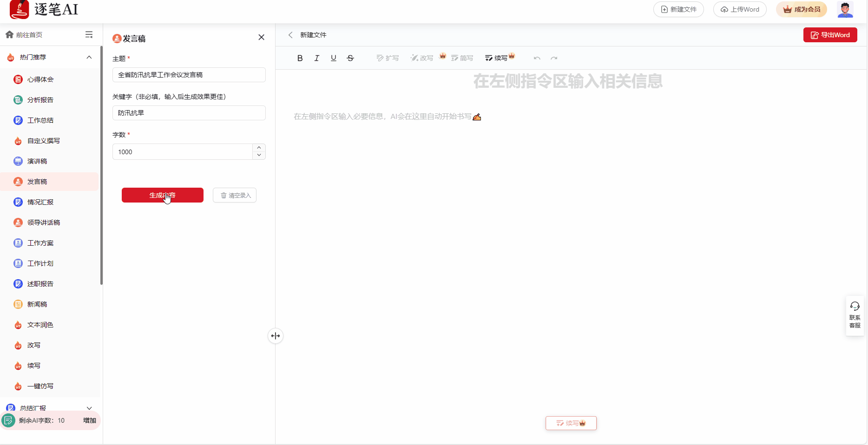Click the 主题 input field
The width and height of the screenshot is (868, 445).
(189, 75)
